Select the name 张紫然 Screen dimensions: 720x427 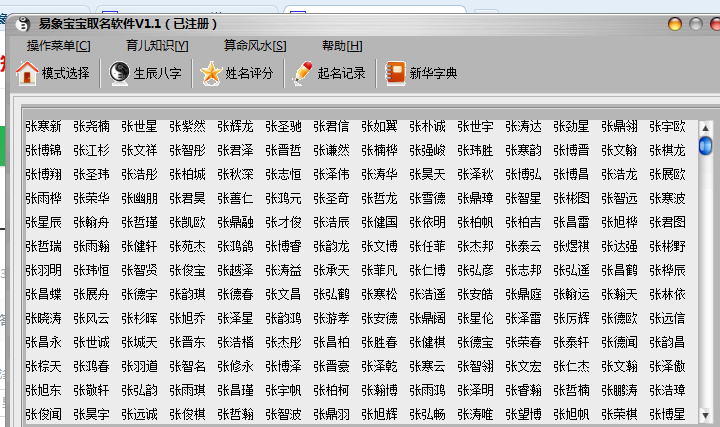(x=187, y=126)
